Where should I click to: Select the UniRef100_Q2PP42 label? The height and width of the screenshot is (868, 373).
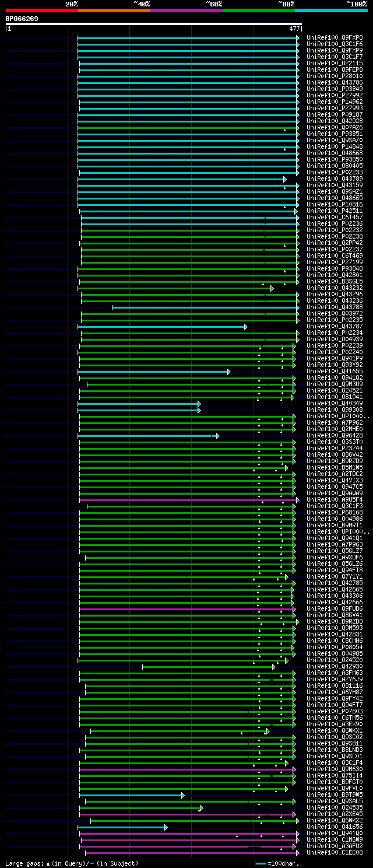[335, 243]
